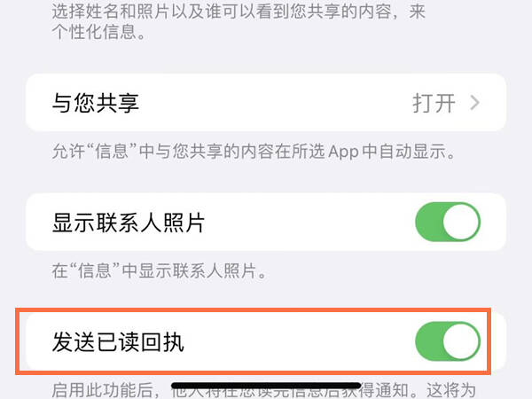Click bottom text starting 启用此功能后
Viewport: 532px width, 399px height.
click(106, 390)
